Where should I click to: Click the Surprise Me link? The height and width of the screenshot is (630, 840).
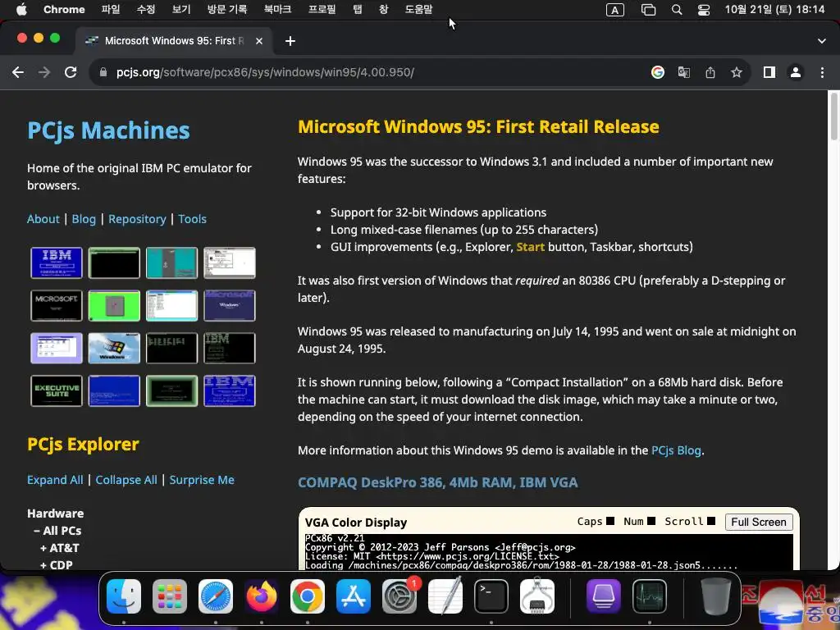pyautogui.click(x=202, y=480)
